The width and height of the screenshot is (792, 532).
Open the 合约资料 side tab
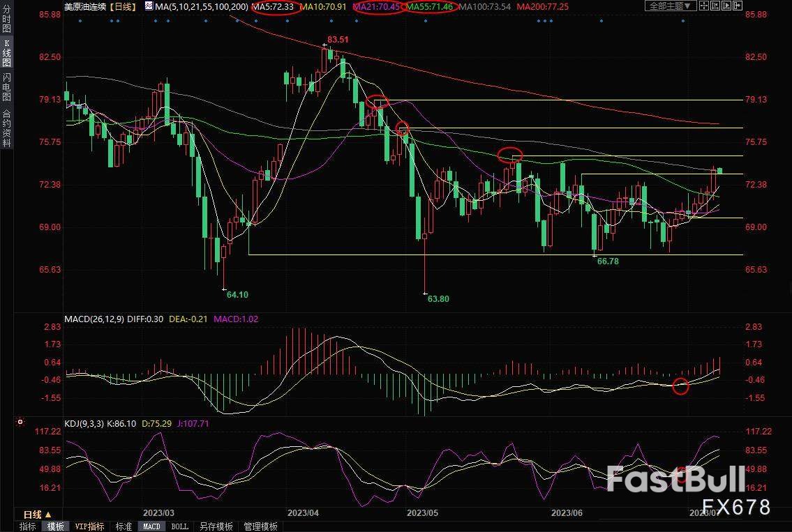[7, 128]
